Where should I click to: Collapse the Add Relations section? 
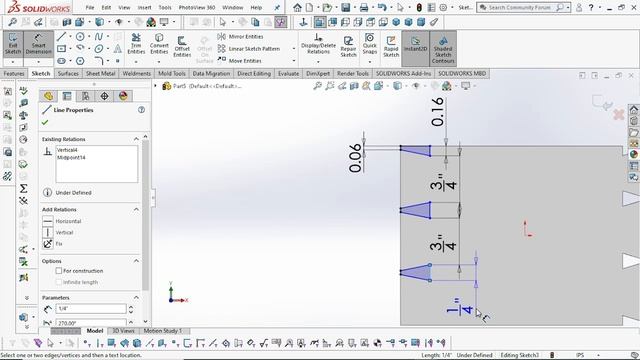136,209
